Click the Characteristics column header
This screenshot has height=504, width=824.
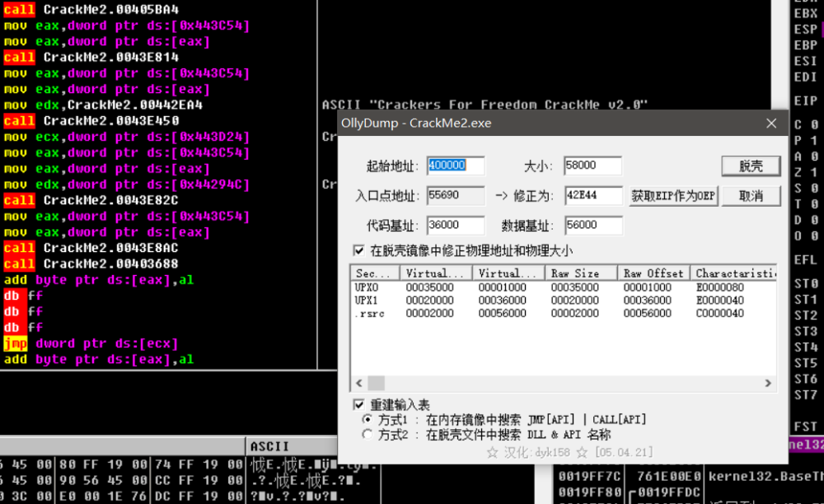tap(733, 273)
